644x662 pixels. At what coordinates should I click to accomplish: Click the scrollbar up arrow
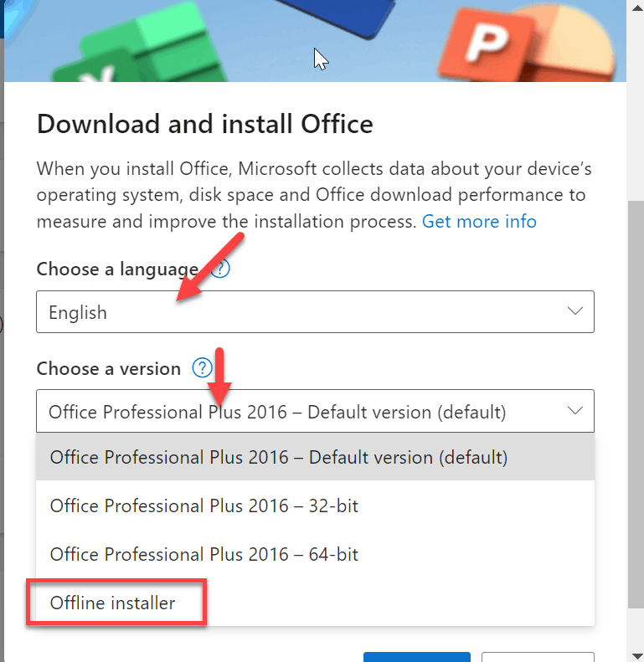(x=637, y=8)
